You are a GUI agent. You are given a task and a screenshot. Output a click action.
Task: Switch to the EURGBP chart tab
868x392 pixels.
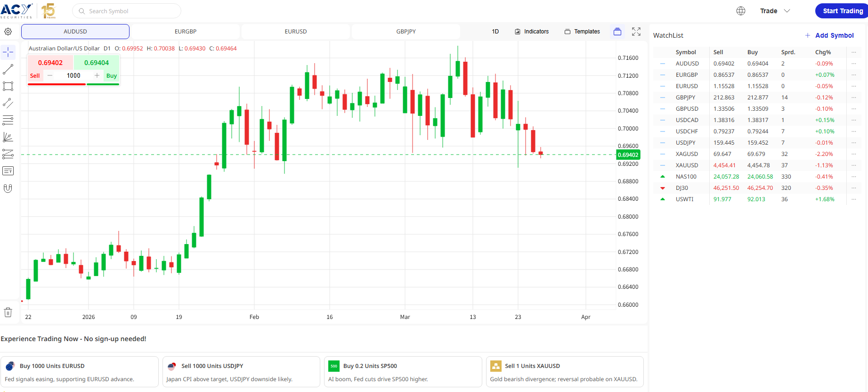coord(186,32)
